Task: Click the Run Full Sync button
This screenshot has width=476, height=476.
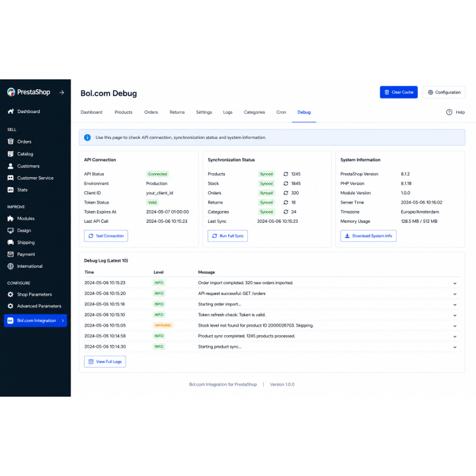Action: pyautogui.click(x=227, y=236)
